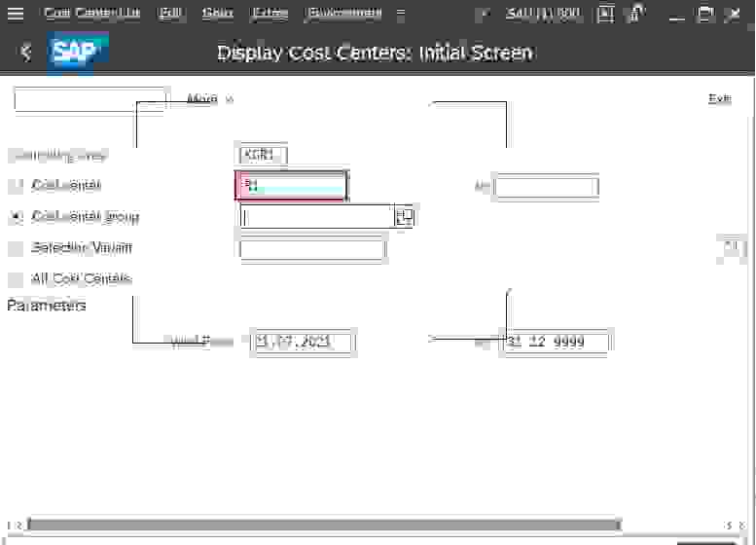Image resolution: width=756 pixels, height=545 pixels.
Task: Open the Goto menu
Action: (217, 13)
